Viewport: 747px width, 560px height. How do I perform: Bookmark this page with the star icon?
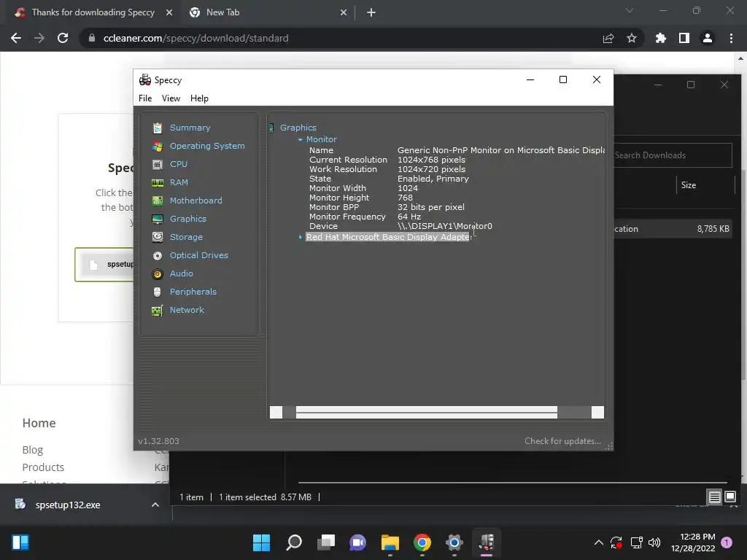click(x=632, y=38)
